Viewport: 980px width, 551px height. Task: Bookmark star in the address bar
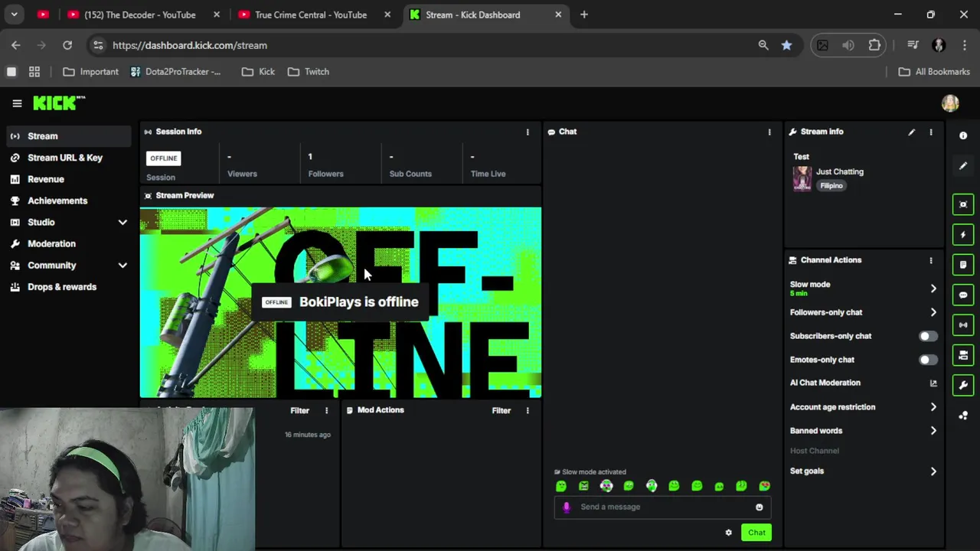click(786, 45)
